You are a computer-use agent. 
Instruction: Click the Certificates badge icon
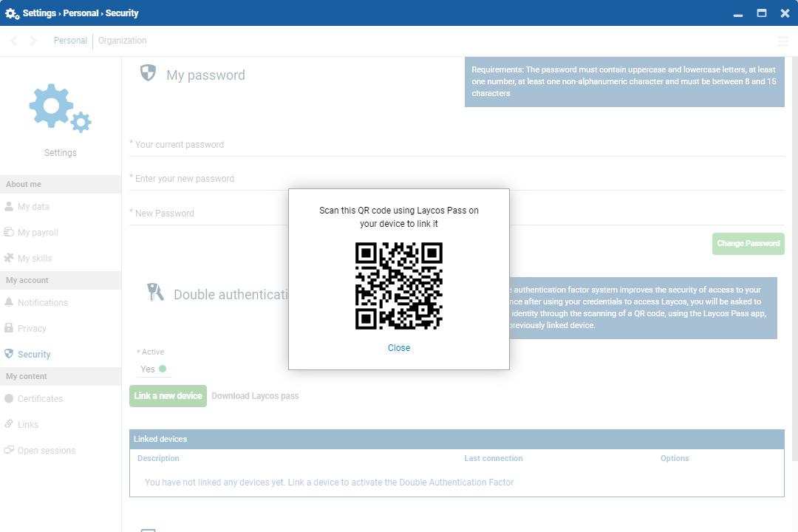coord(9,398)
